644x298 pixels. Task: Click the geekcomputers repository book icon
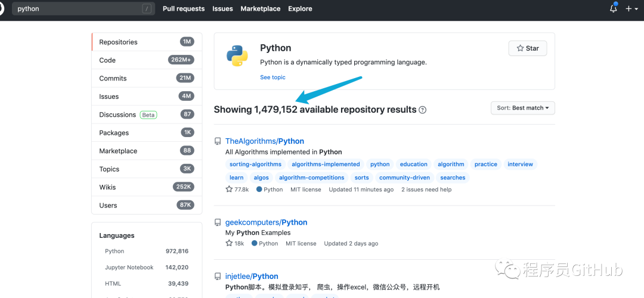218,222
